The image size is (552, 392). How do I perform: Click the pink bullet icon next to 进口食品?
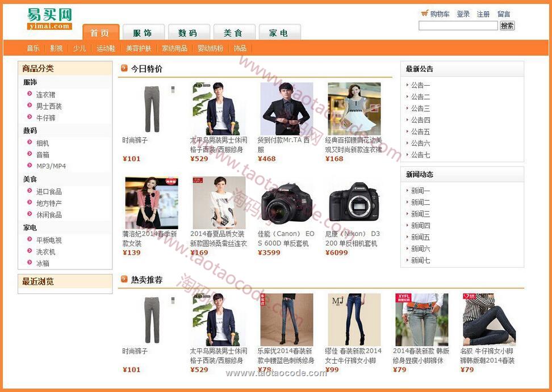pos(30,191)
